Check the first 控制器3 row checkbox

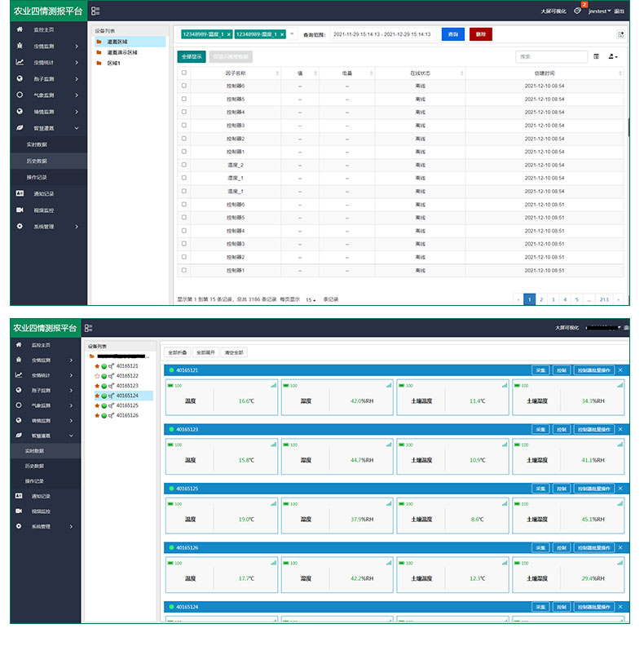coord(183,126)
